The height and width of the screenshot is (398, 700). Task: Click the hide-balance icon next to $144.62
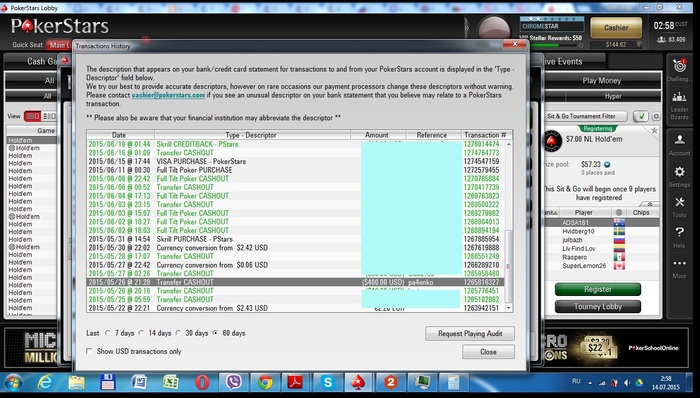pyautogui.click(x=639, y=45)
